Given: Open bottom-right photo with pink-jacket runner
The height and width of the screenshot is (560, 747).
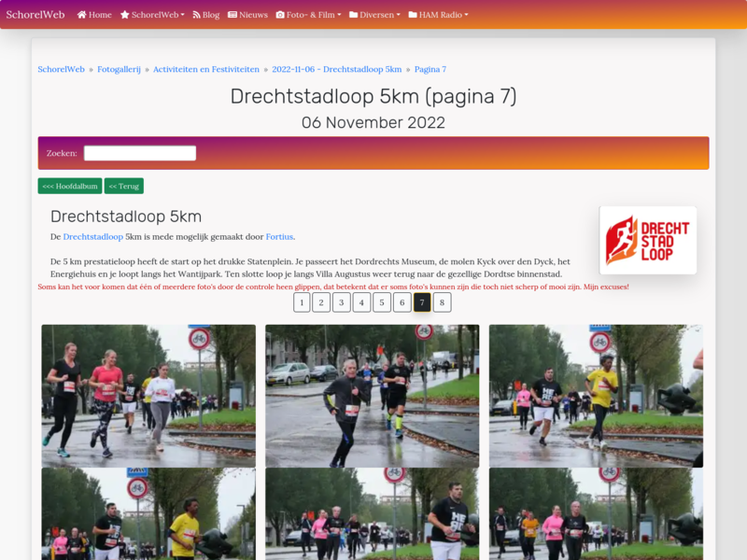Looking at the screenshot, I should click(x=596, y=514).
